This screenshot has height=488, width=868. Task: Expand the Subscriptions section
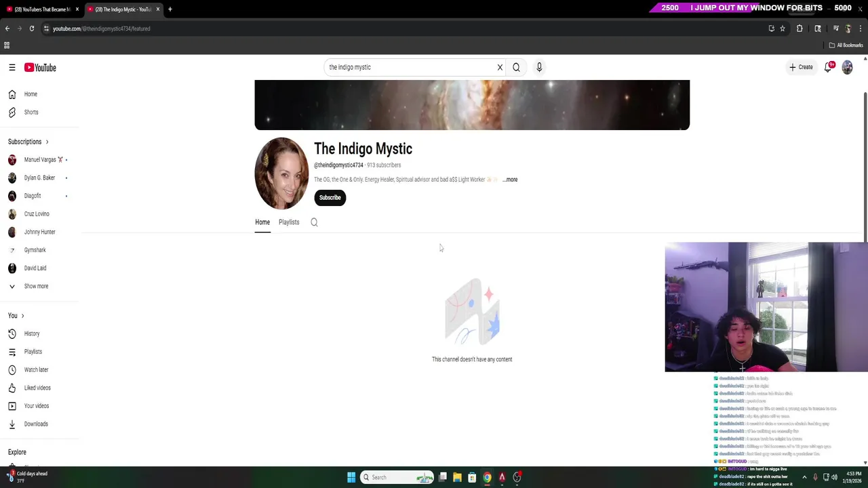pyautogui.click(x=28, y=142)
